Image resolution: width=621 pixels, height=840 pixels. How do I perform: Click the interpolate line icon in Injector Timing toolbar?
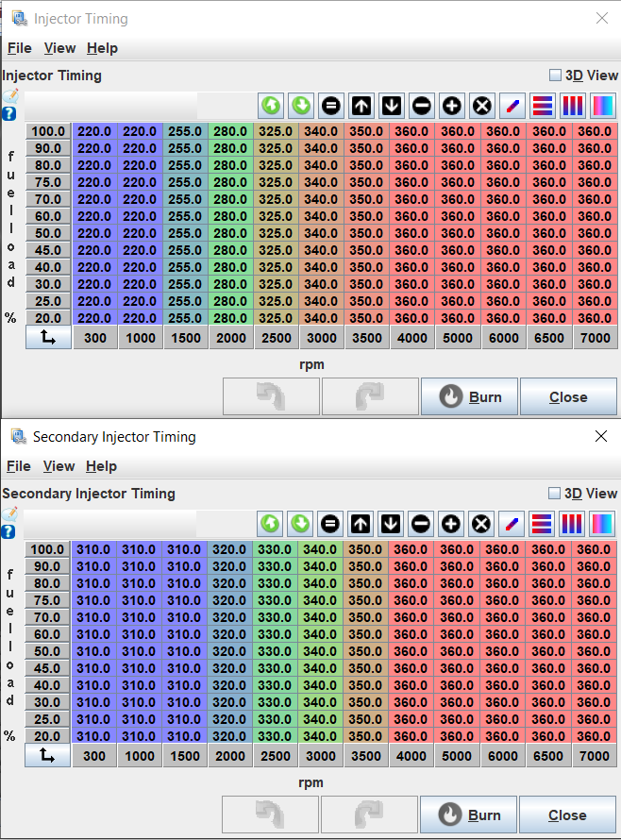[x=512, y=106]
